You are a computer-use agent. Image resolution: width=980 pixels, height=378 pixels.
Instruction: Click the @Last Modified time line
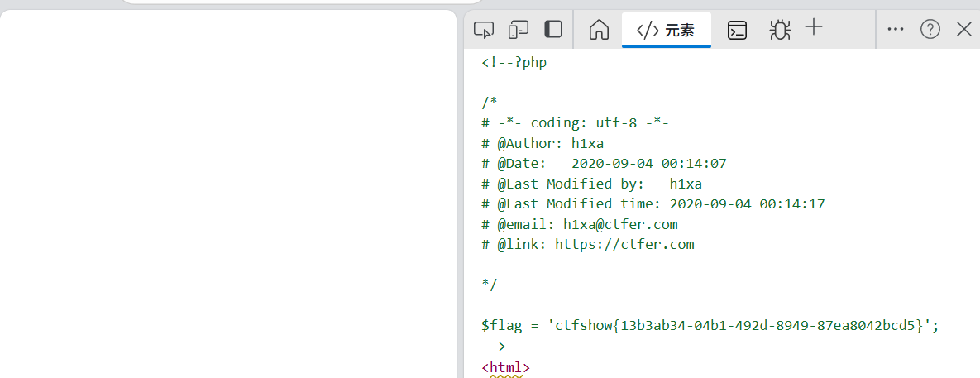[x=653, y=204]
